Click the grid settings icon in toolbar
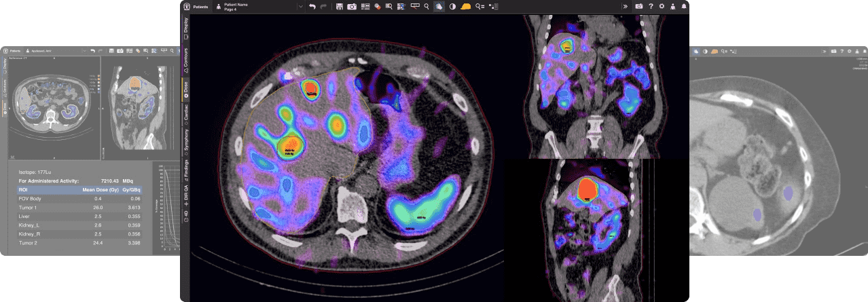 pyautogui.click(x=400, y=6)
